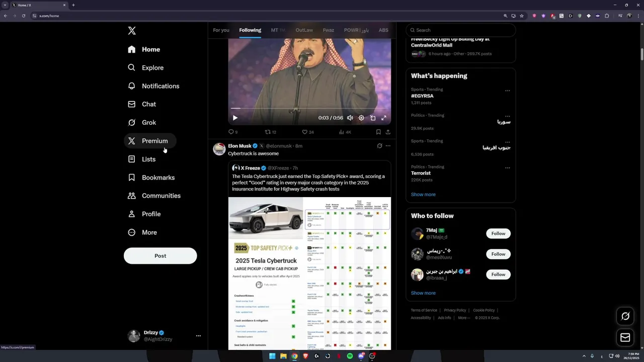Click the X logo in sidebar

pos(132,31)
